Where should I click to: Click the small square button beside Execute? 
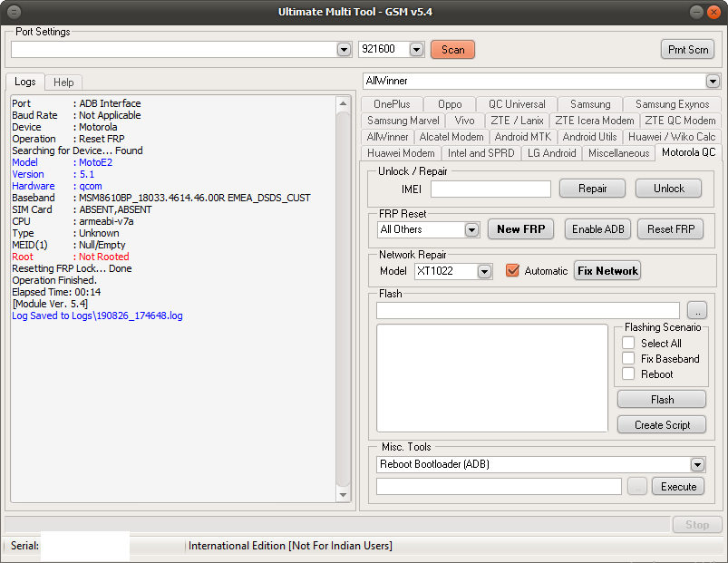pyautogui.click(x=636, y=487)
